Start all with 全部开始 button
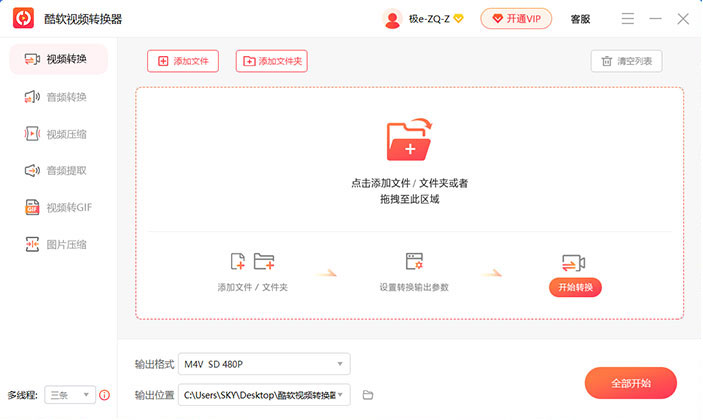Screen dimensions: 703x420 [631, 383]
